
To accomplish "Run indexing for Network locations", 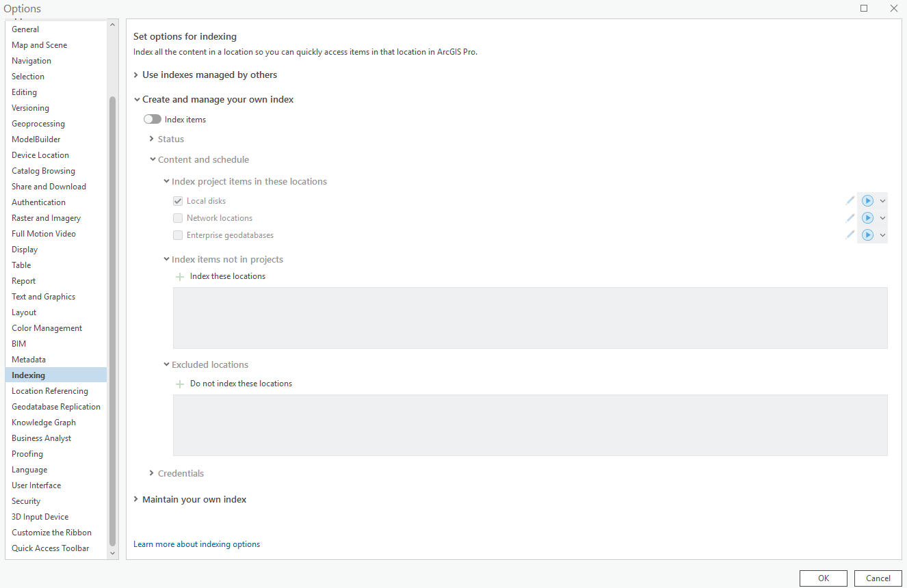I will click(867, 217).
